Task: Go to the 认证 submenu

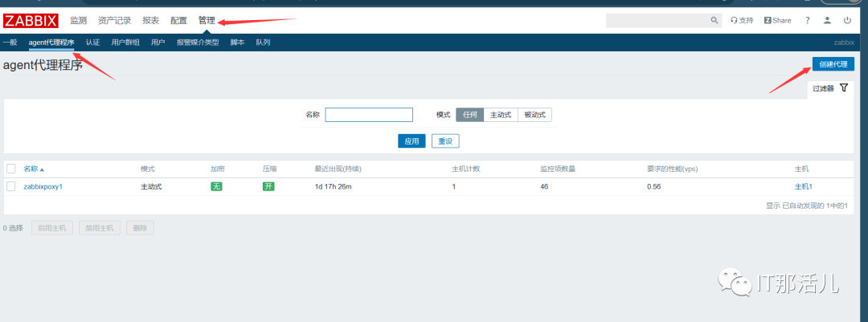Action: (x=93, y=42)
